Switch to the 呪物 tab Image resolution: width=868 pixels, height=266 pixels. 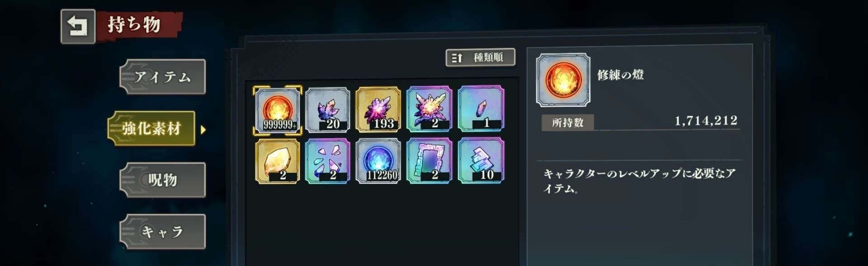tap(163, 180)
